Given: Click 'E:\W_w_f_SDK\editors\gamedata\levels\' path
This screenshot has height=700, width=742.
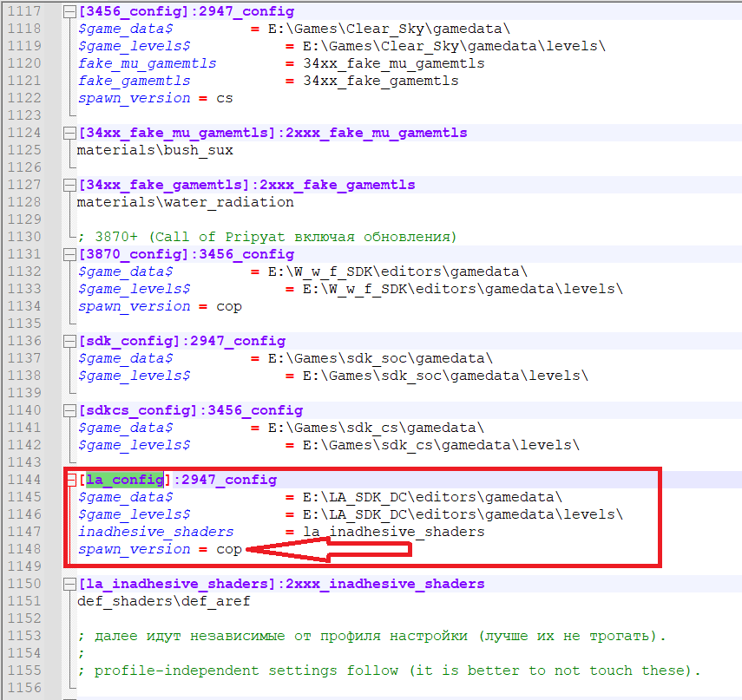Looking at the screenshot, I should point(463,289).
